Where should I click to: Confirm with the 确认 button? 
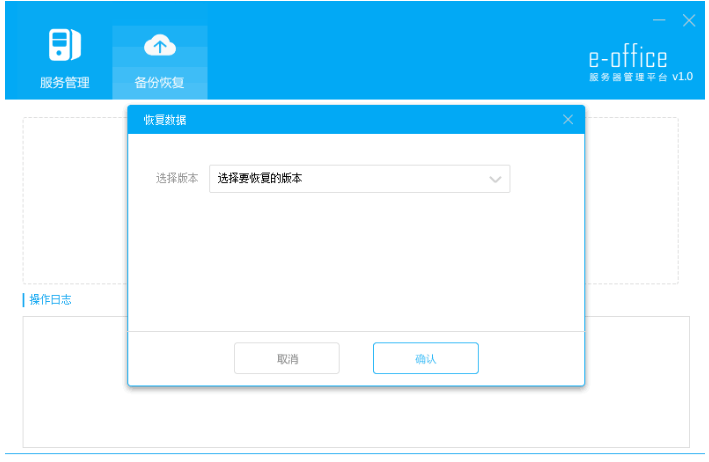pos(425,358)
